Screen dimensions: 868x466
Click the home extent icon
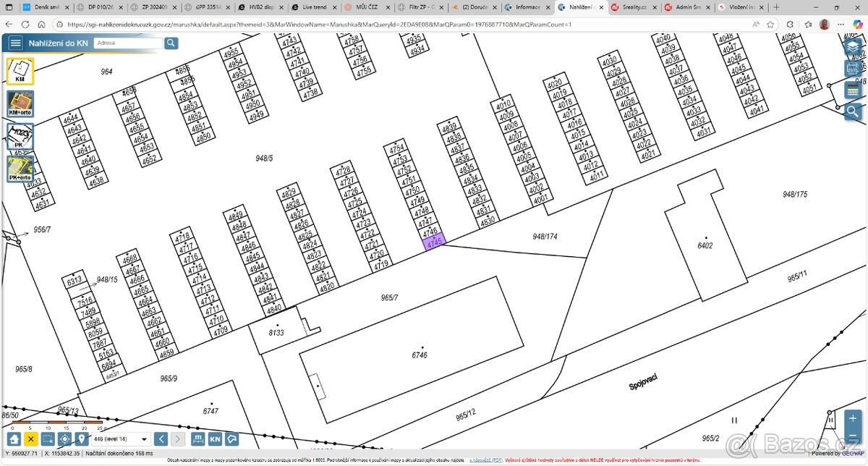tap(13, 439)
